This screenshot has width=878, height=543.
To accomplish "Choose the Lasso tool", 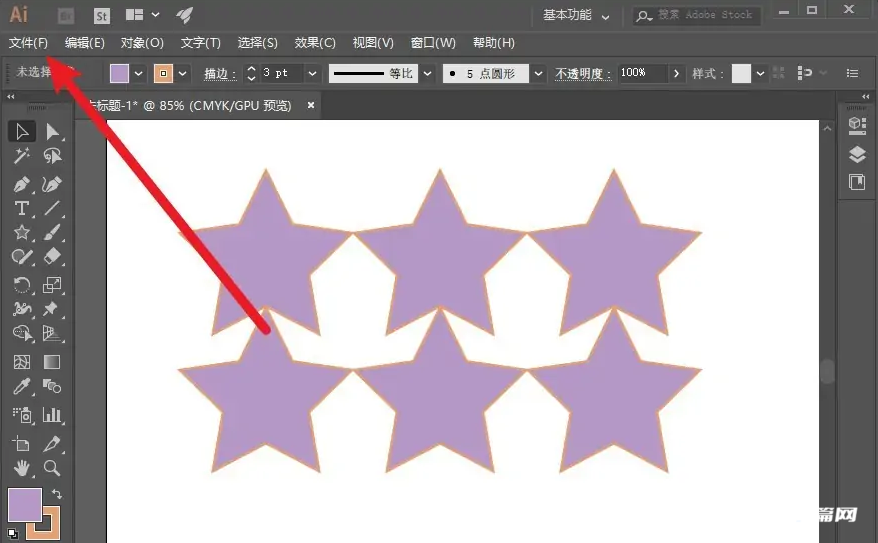I will [52, 156].
